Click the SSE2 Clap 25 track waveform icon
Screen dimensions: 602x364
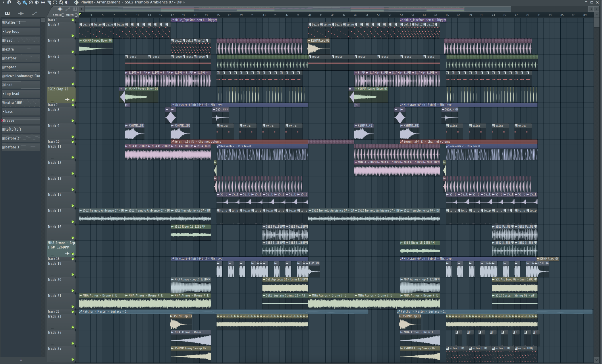point(67,100)
